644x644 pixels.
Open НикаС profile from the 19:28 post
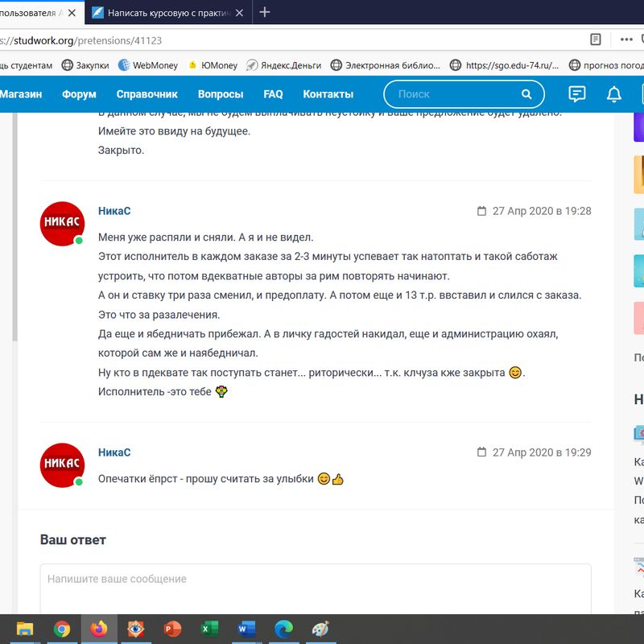pyautogui.click(x=114, y=211)
